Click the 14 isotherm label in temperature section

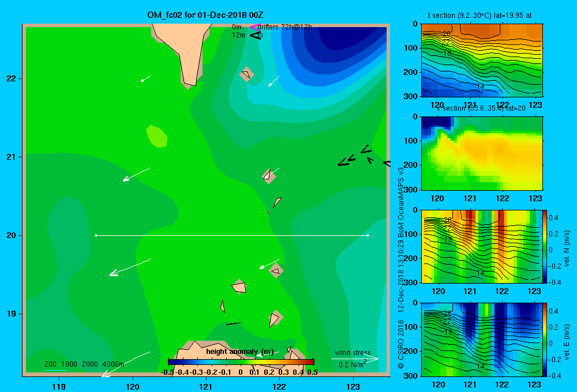click(481, 87)
